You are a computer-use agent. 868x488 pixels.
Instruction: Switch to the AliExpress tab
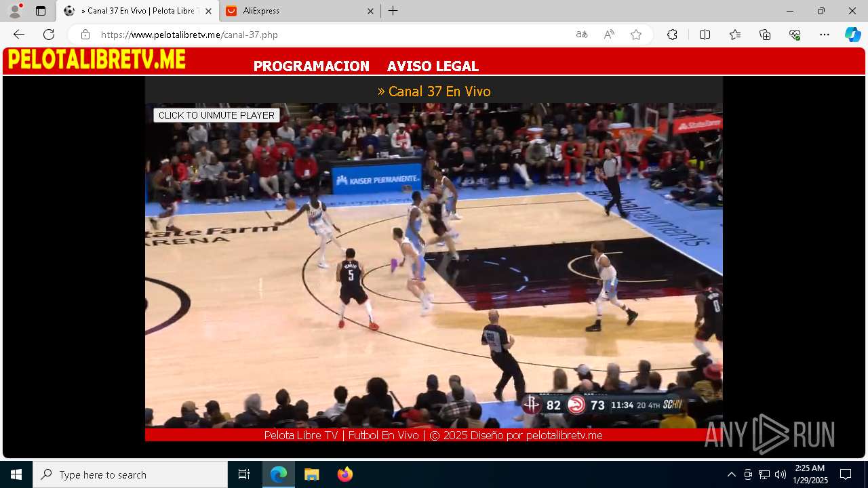point(300,11)
